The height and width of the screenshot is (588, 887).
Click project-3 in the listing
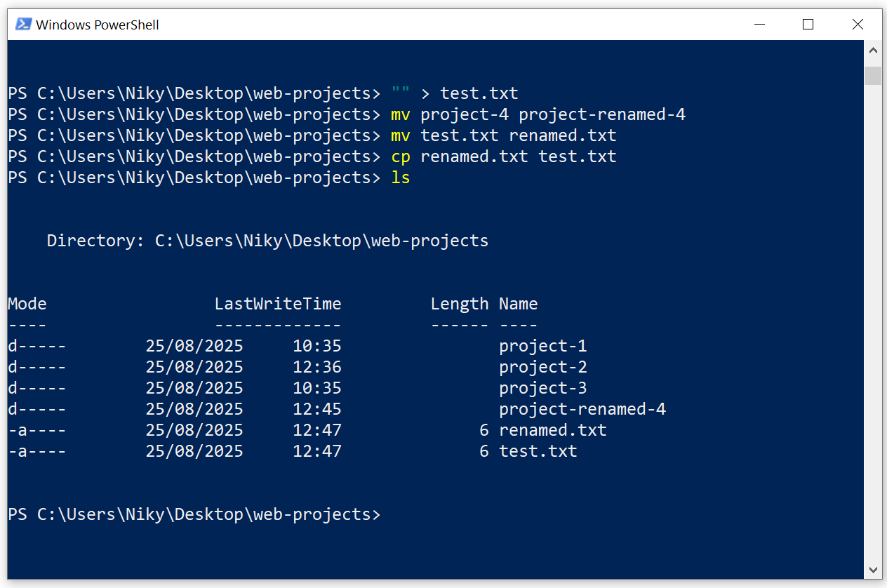[x=542, y=388]
